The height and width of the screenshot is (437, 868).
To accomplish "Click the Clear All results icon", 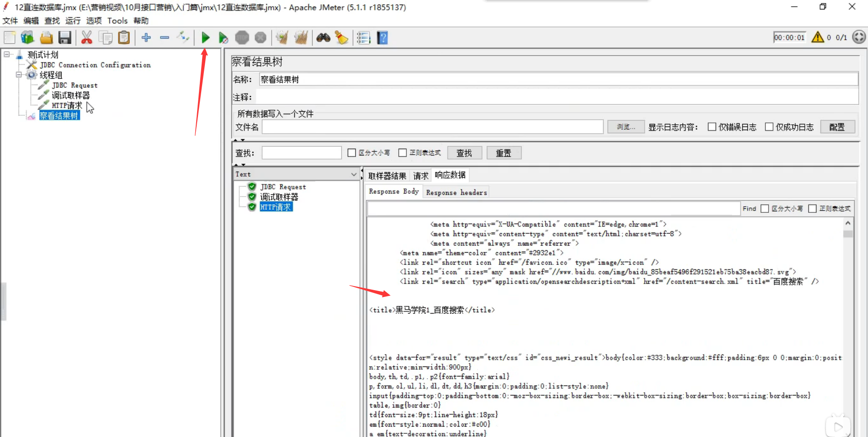I will coord(301,38).
